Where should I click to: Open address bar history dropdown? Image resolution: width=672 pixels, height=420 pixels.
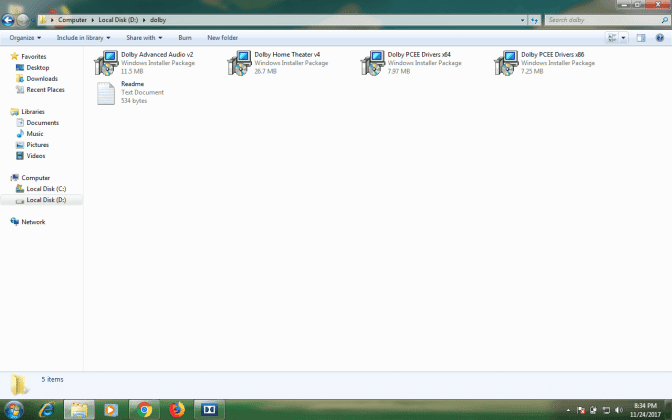tap(522, 20)
